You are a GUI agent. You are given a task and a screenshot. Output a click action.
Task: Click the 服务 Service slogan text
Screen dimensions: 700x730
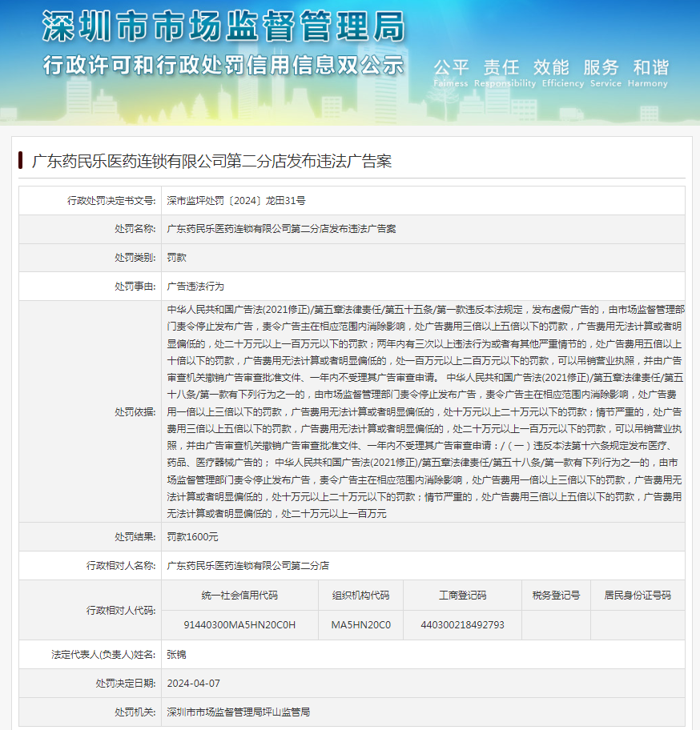click(x=605, y=73)
